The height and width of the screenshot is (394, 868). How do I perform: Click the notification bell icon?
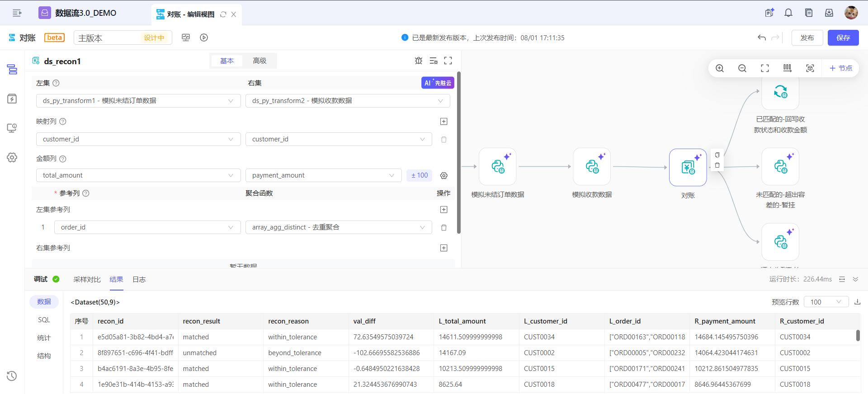pos(788,13)
